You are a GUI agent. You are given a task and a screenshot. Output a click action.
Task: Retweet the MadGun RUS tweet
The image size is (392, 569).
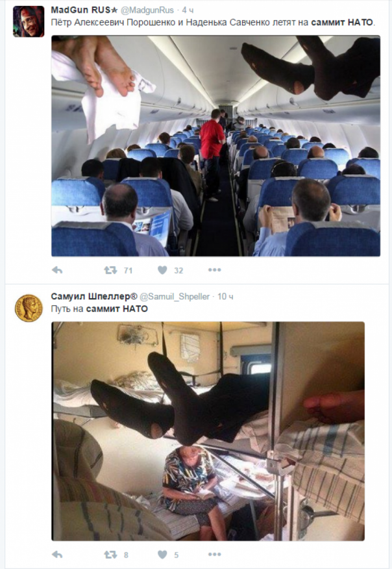[x=110, y=270]
